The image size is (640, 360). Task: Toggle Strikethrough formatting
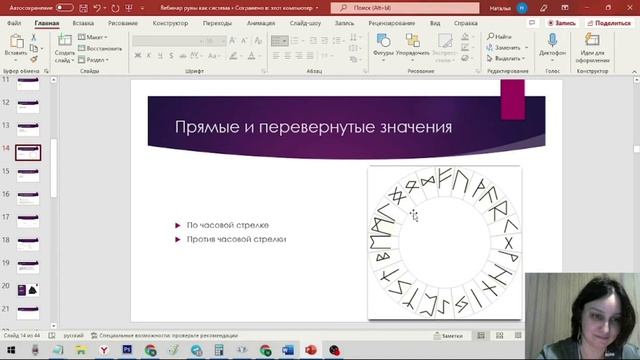(x=182, y=56)
